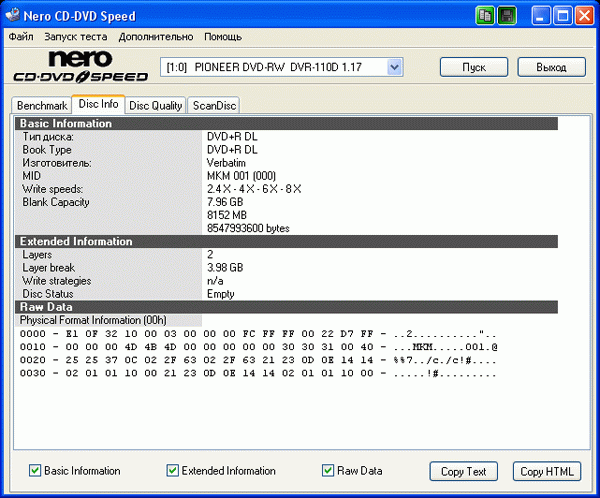Image resolution: width=600 pixels, height=498 pixels.
Task: Open the Дополнительно menu
Action: click(x=156, y=37)
